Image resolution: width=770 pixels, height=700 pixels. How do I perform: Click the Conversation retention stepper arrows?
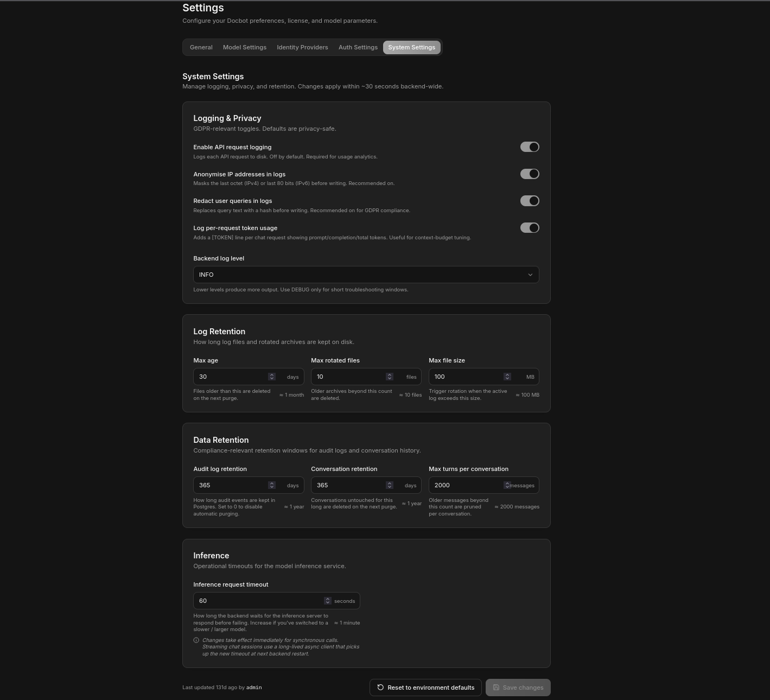(390, 485)
